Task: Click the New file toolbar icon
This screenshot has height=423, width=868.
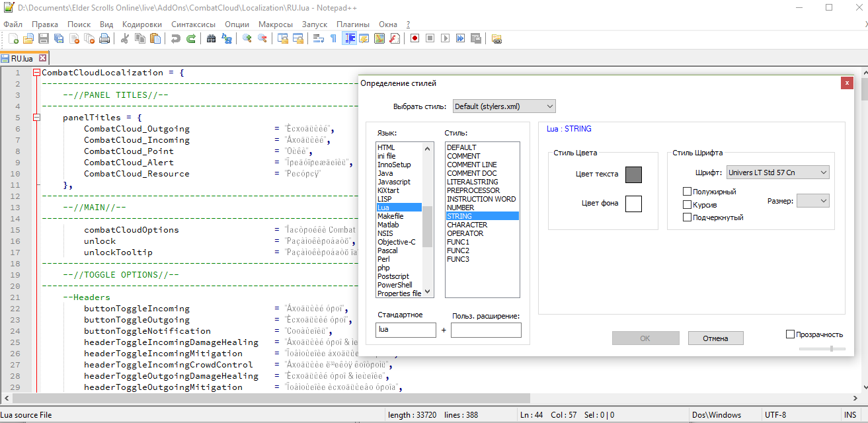Action: (13, 38)
